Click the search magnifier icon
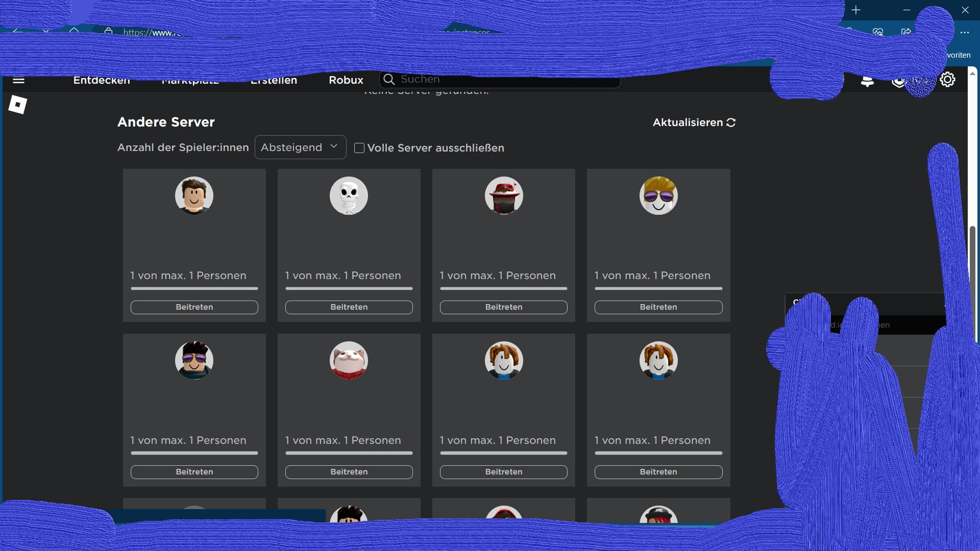The width and height of the screenshot is (980, 551). 389,79
